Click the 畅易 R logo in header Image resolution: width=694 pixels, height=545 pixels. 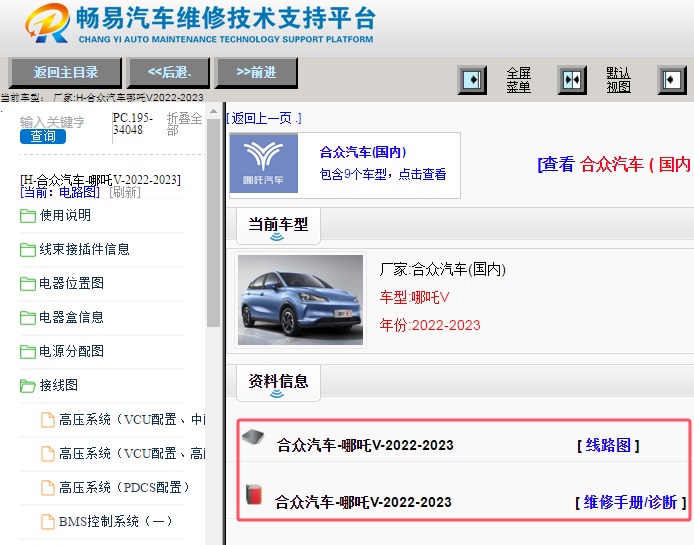tap(48, 23)
